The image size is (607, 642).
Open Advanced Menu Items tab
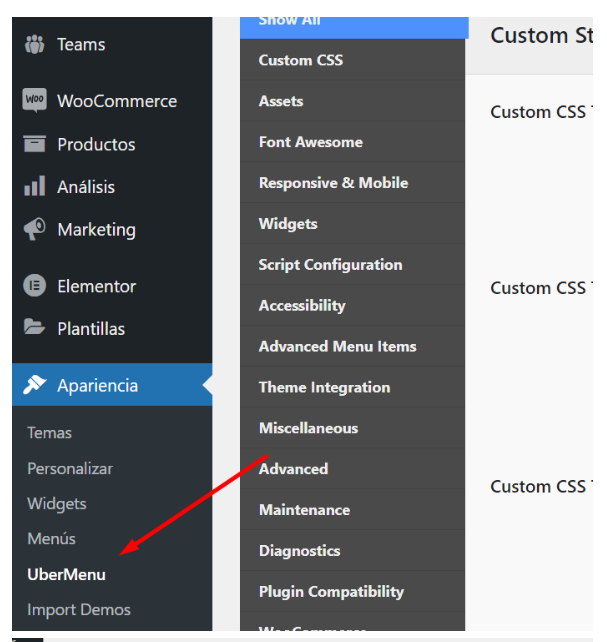tap(352, 346)
